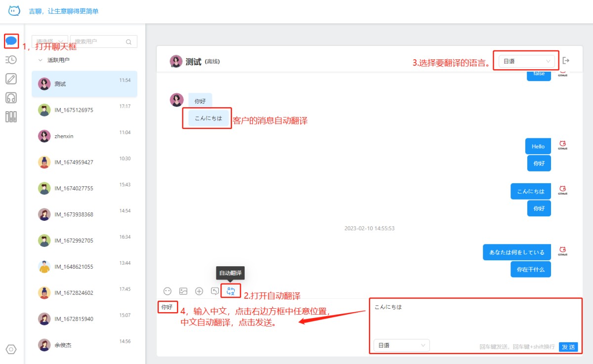The height and width of the screenshot is (364, 593).
Task: Click the 发送 send button
Action: coord(568,347)
